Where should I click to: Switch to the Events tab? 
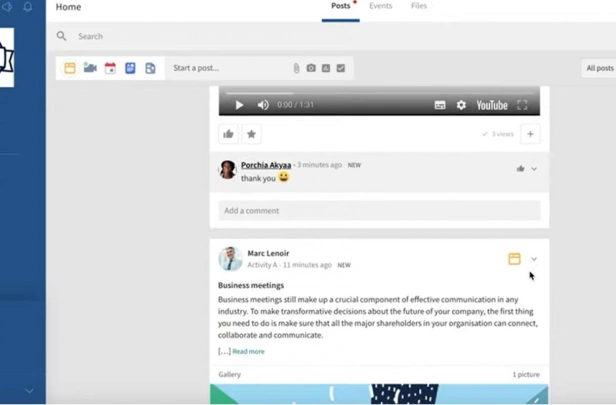click(x=380, y=6)
